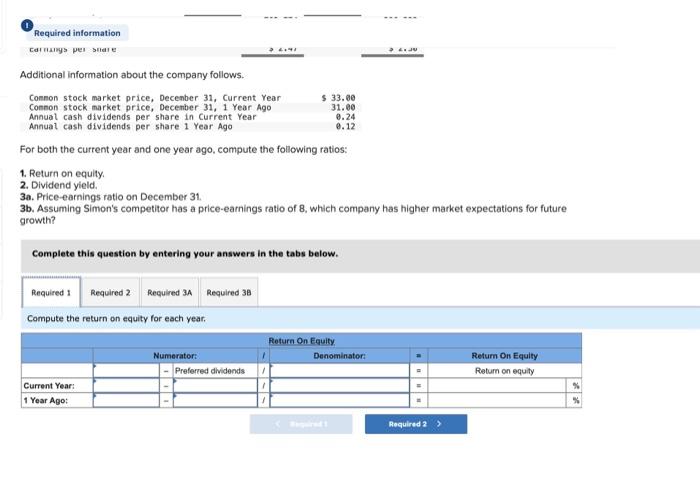
Task: Switch to the Required 3B tab
Action: click(229, 292)
